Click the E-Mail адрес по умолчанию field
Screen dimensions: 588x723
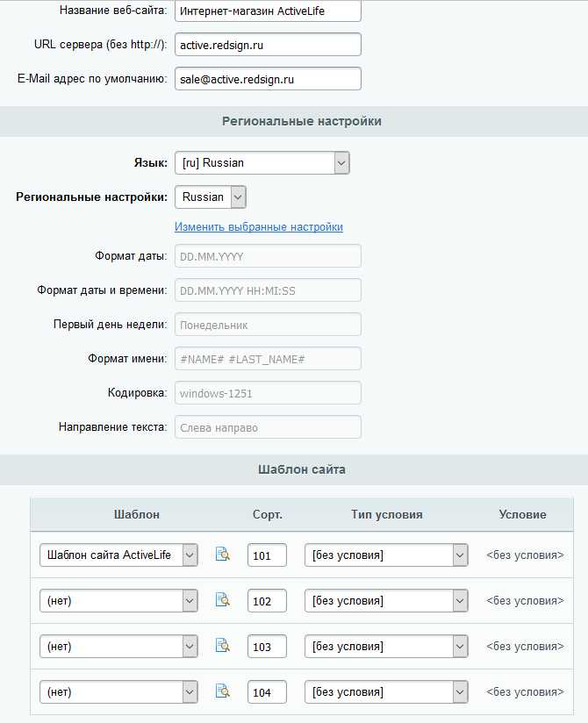[x=266, y=78]
